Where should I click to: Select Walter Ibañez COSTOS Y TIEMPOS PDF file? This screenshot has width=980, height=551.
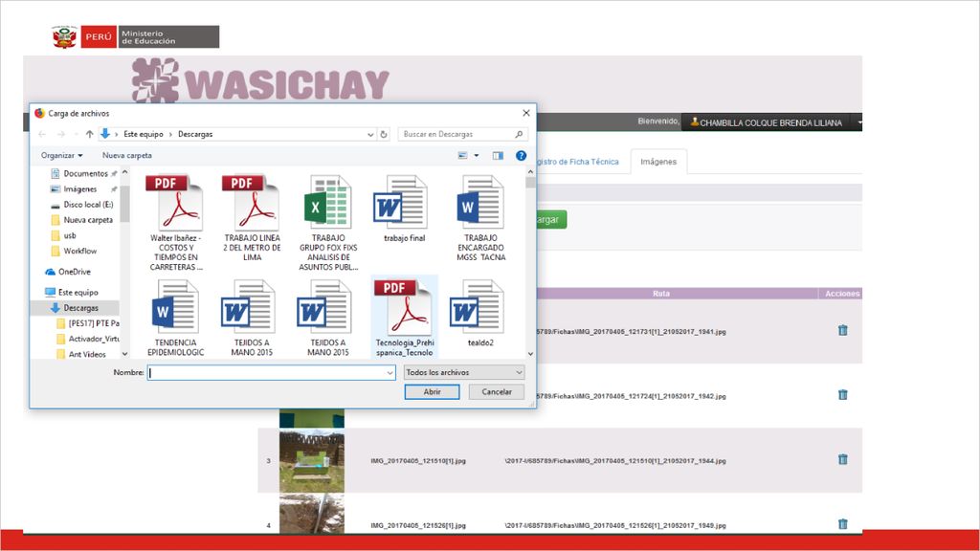(176, 222)
